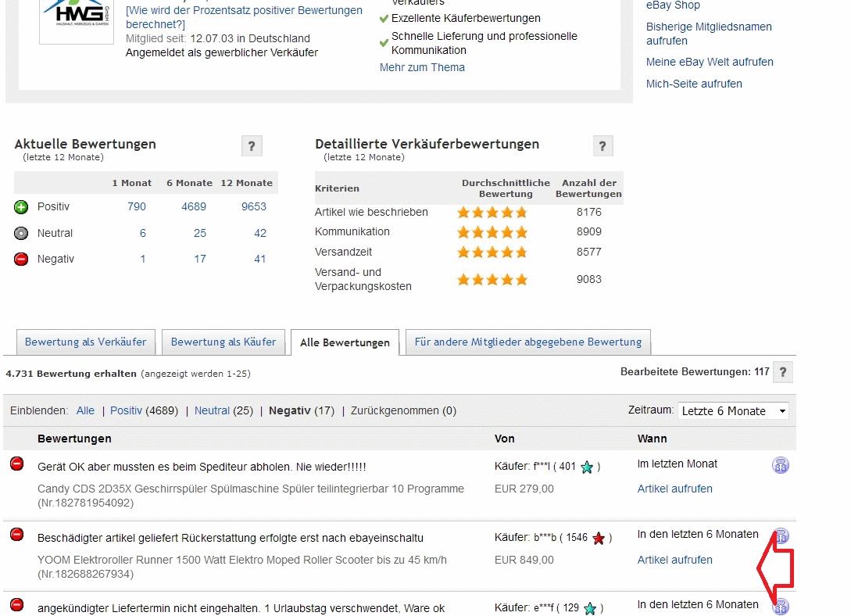Show Neutral ratings filter link
The width and height of the screenshot is (851, 616).
point(212,410)
